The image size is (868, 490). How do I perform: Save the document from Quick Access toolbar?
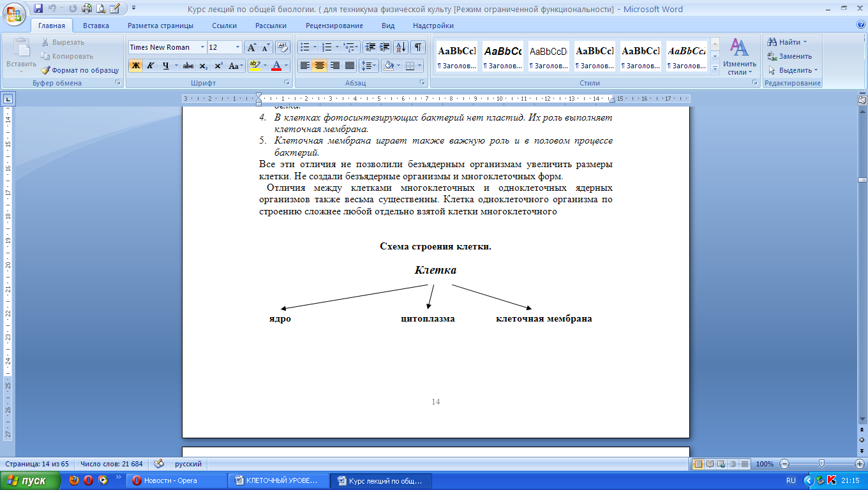click(38, 8)
